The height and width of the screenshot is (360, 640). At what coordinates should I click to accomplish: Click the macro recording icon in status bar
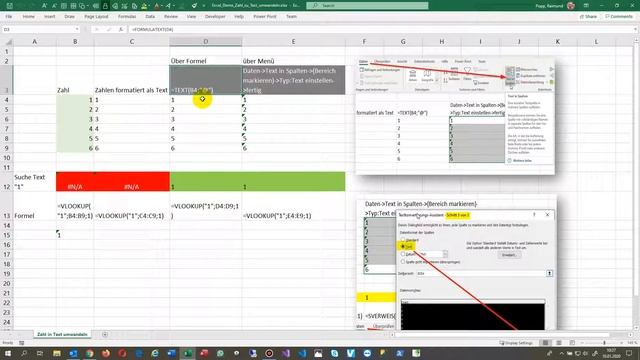point(22,343)
